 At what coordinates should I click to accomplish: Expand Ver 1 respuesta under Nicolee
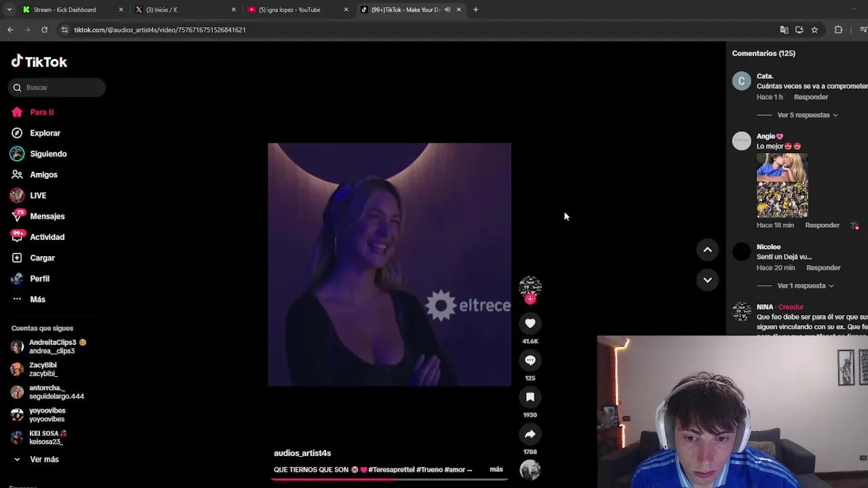coord(805,286)
